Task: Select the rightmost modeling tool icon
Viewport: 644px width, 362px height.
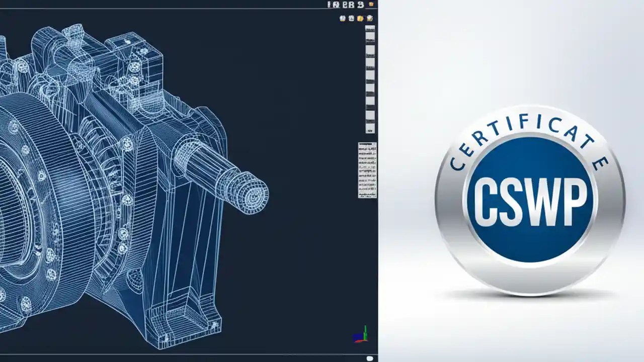Action: pos(369,18)
